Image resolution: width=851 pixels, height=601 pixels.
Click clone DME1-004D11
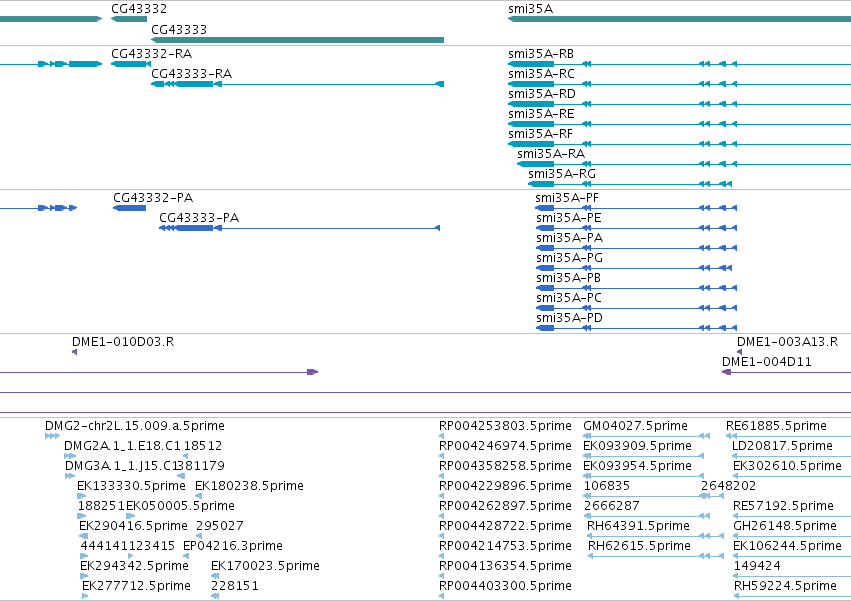pyautogui.click(x=767, y=362)
